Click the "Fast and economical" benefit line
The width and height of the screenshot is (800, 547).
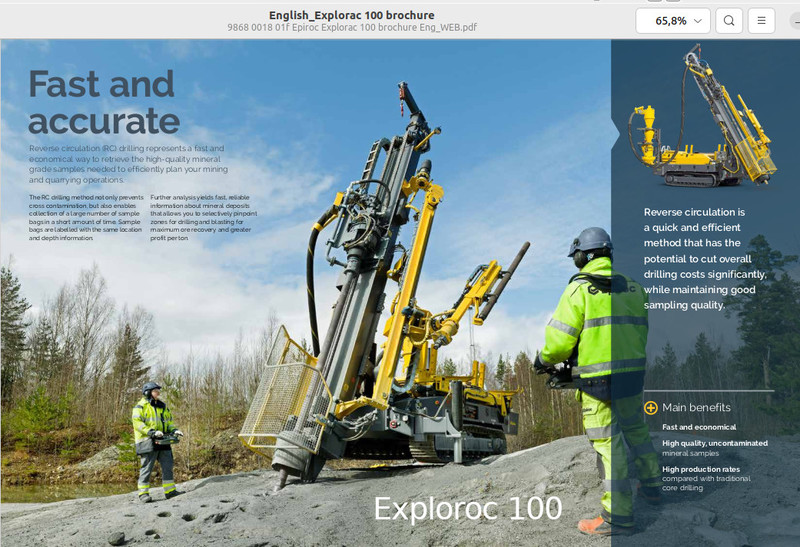click(699, 427)
